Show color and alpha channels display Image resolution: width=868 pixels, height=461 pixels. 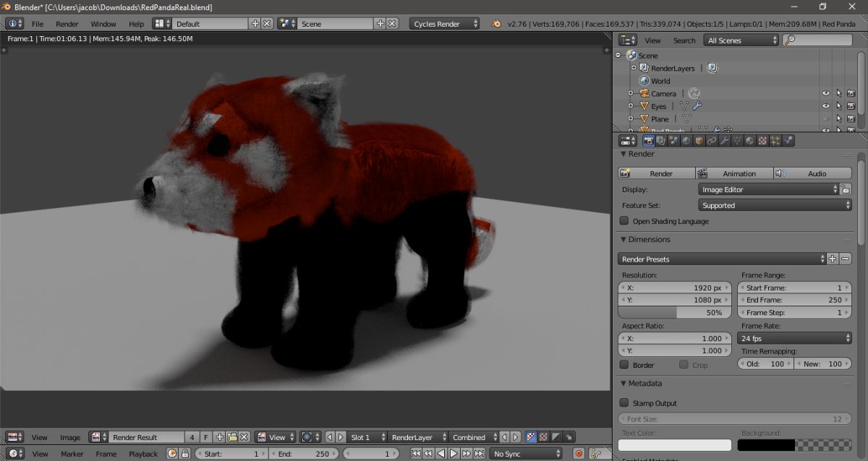(531, 437)
